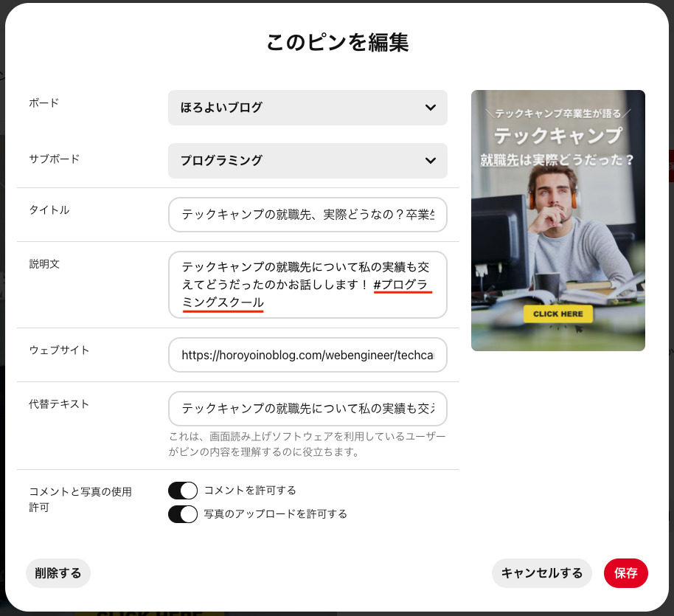Open the ボード dropdown showing ほろよいブログ
The height and width of the screenshot is (616, 674).
click(x=308, y=108)
